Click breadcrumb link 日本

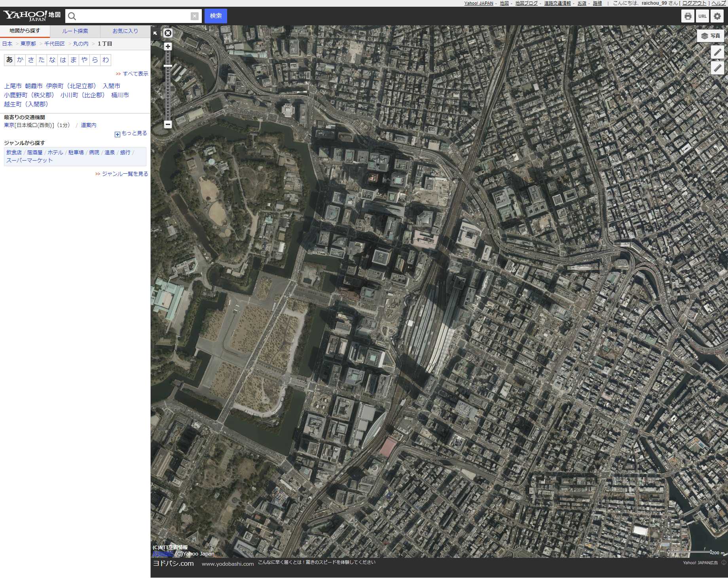7,44
